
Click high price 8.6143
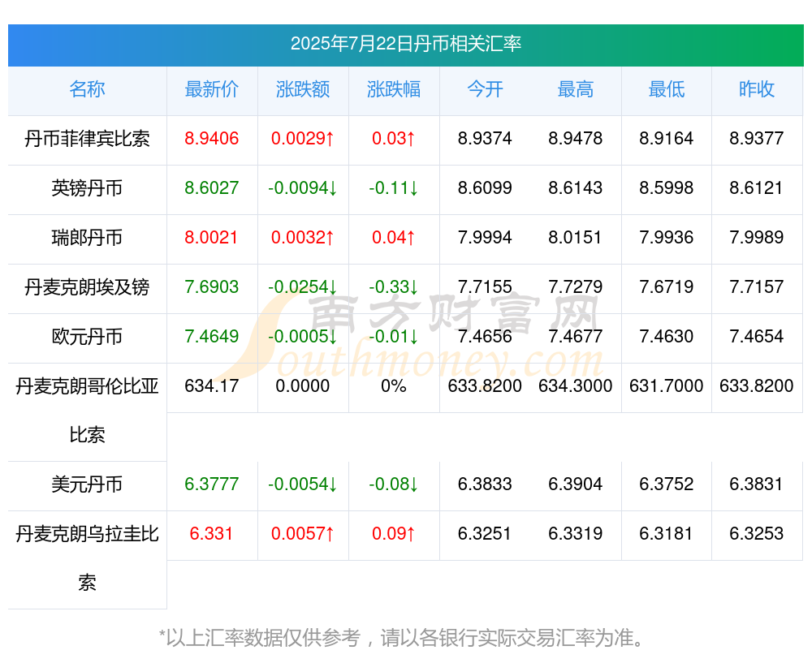pyautogui.click(x=576, y=187)
